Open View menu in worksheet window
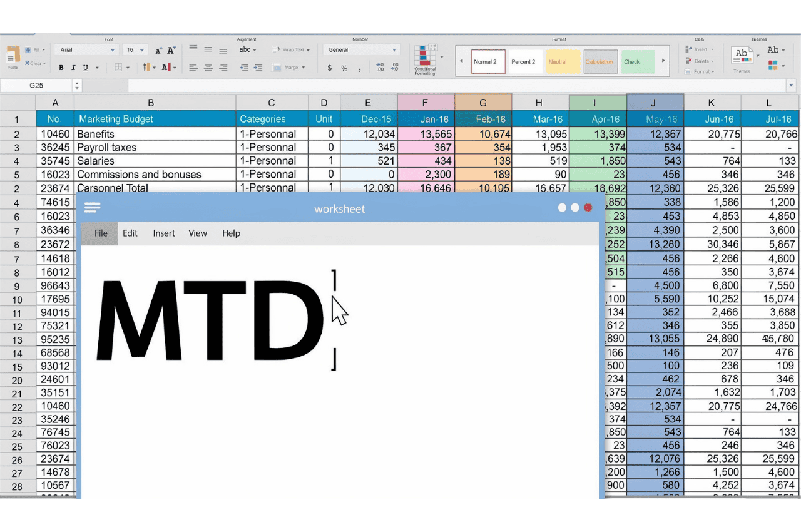Image resolution: width=801 pixels, height=532 pixels. pos(198,233)
